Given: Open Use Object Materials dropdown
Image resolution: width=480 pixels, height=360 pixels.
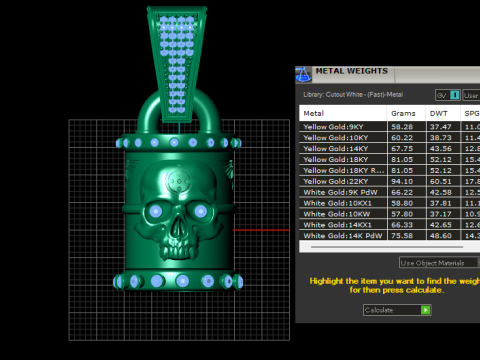Looking at the screenshot, I should click(439, 263).
